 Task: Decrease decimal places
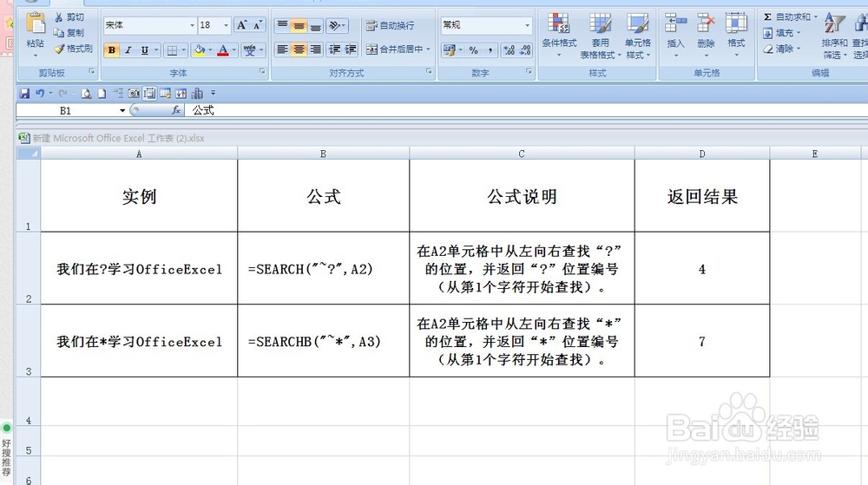525,50
